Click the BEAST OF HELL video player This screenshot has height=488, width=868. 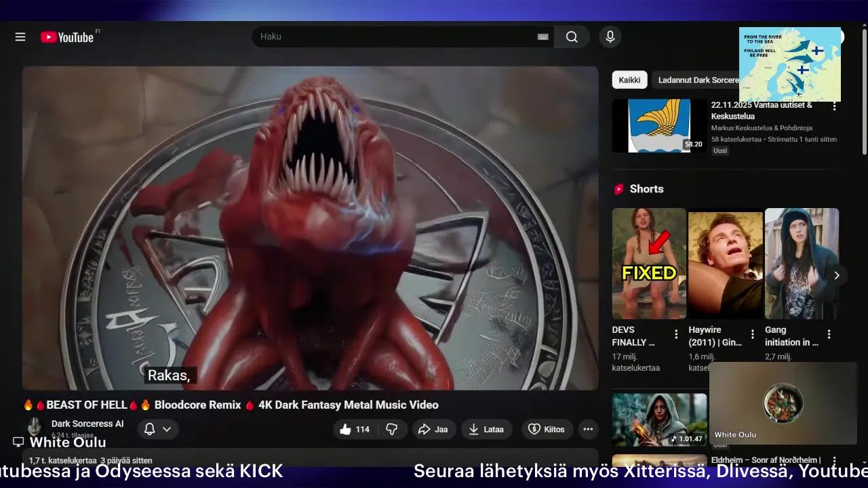click(x=311, y=228)
